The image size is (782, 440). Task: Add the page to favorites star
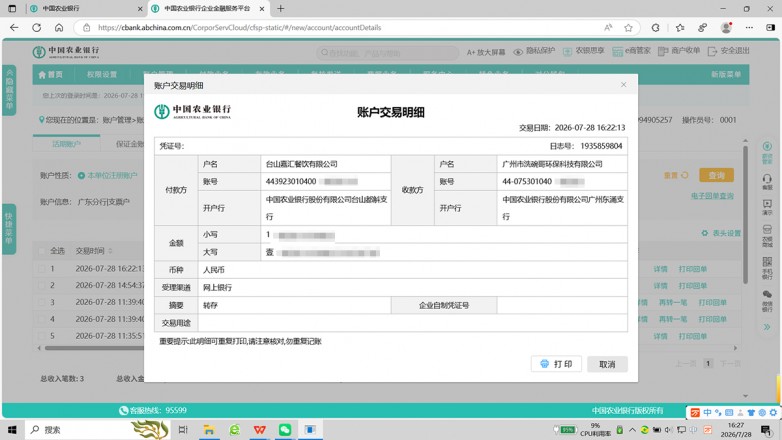[628, 27]
